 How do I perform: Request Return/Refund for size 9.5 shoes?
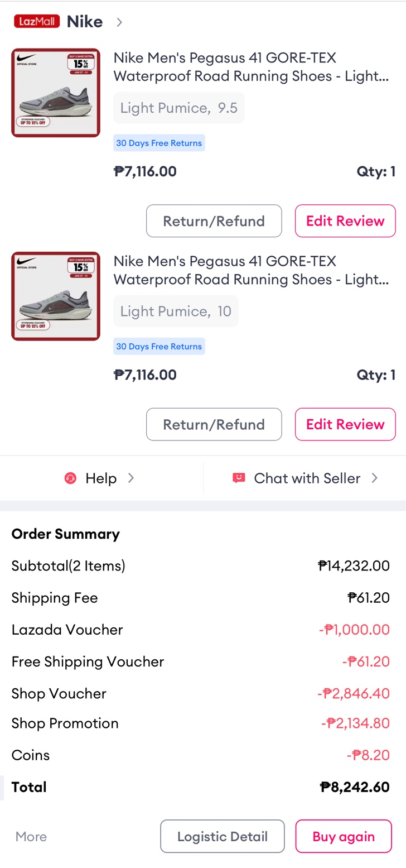pyautogui.click(x=214, y=221)
